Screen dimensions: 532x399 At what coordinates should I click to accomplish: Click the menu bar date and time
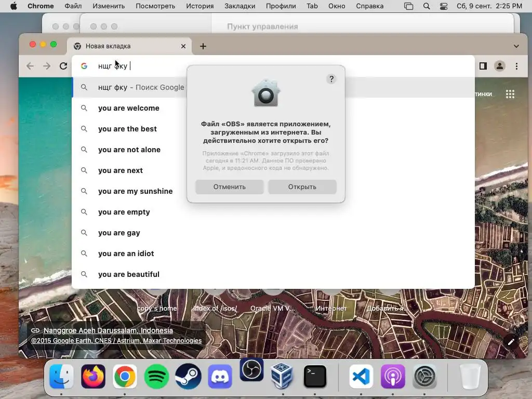[489, 6]
